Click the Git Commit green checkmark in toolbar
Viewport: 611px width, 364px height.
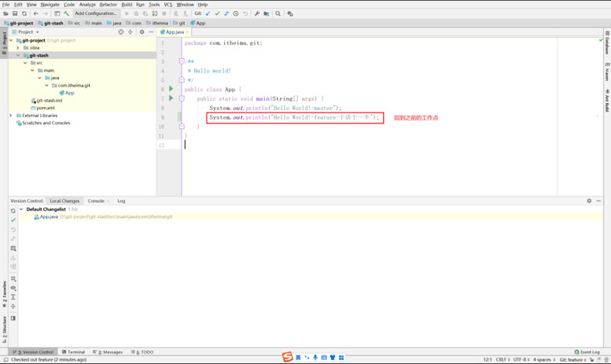click(x=218, y=13)
